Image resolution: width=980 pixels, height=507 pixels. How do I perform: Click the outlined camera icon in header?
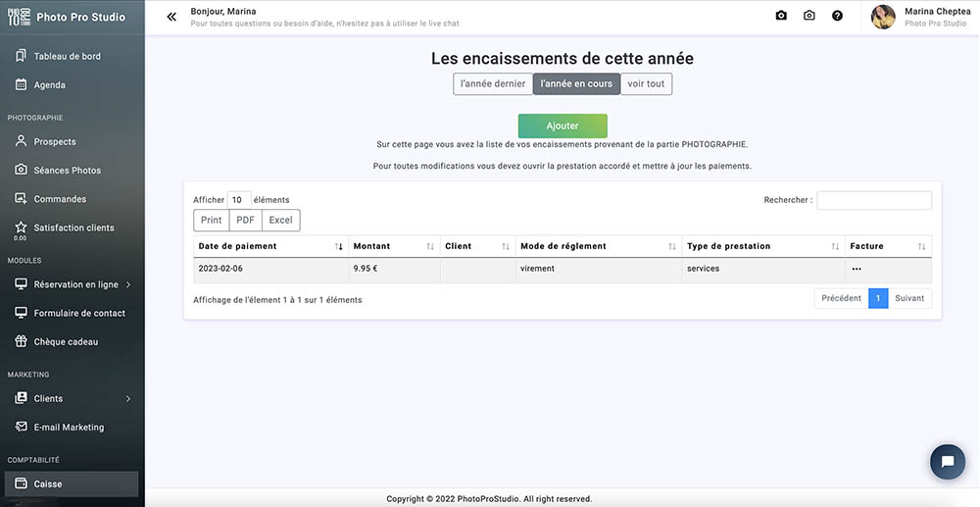tap(809, 16)
